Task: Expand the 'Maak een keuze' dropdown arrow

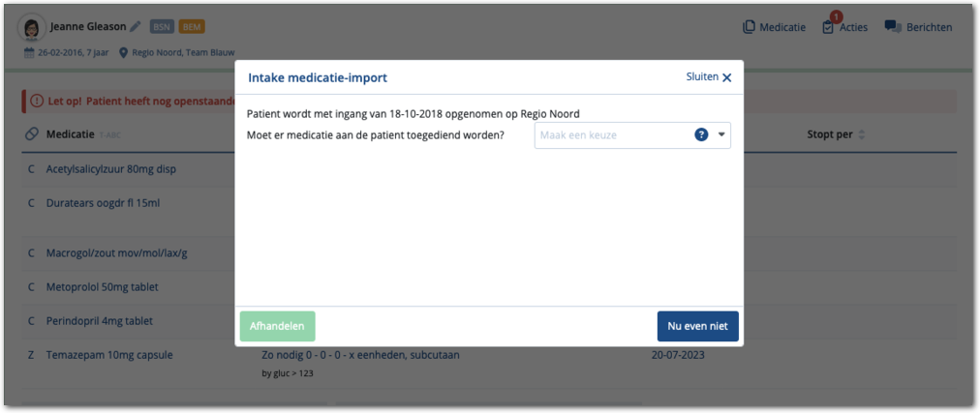Action: coord(721,134)
